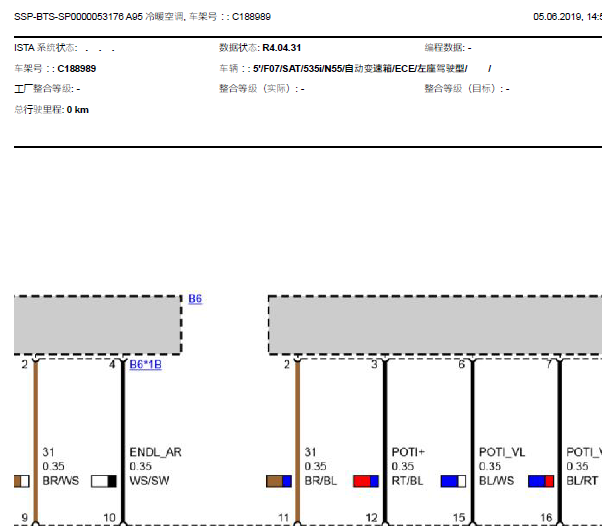
Task: Select the POTI_VL signal label
Action: pyautogui.click(x=502, y=452)
